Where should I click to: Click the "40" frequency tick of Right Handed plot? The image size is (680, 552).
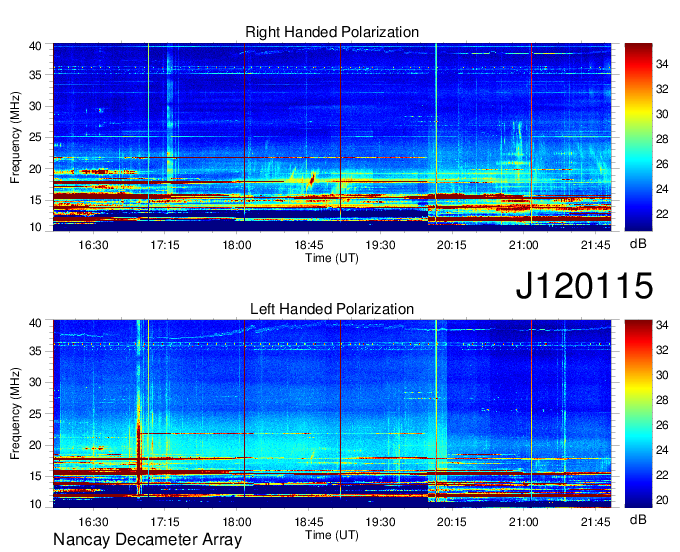tap(35, 46)
